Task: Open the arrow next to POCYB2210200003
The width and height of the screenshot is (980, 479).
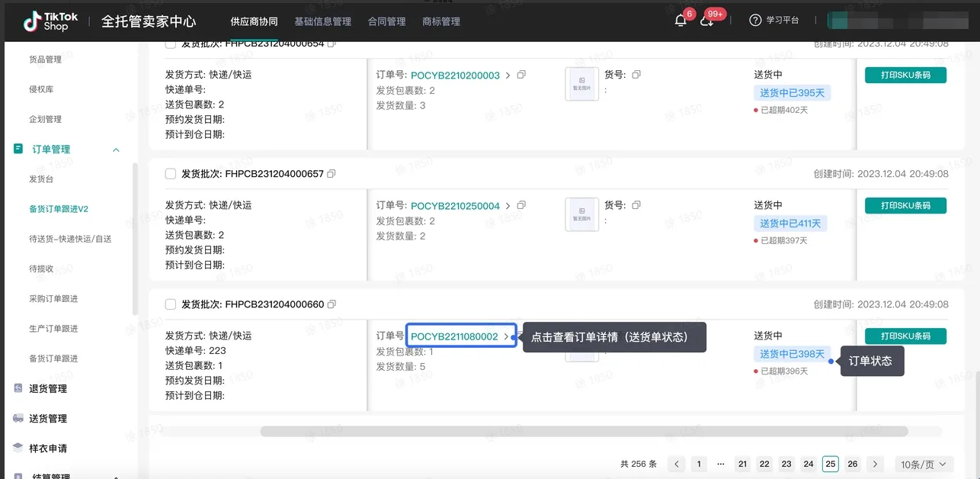Action: pyautogui.click(x=508, y=76)
